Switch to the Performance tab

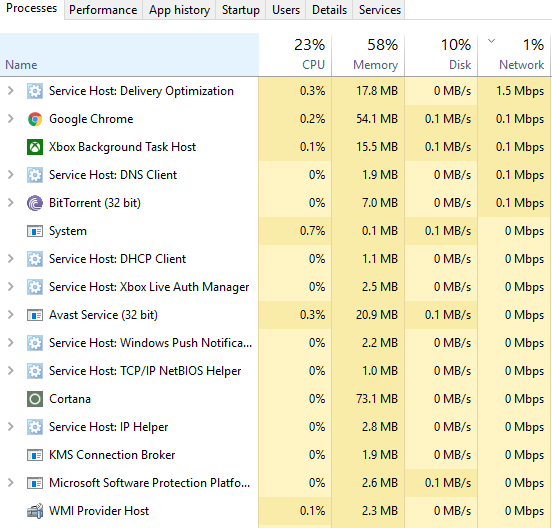tap(103, 10)
